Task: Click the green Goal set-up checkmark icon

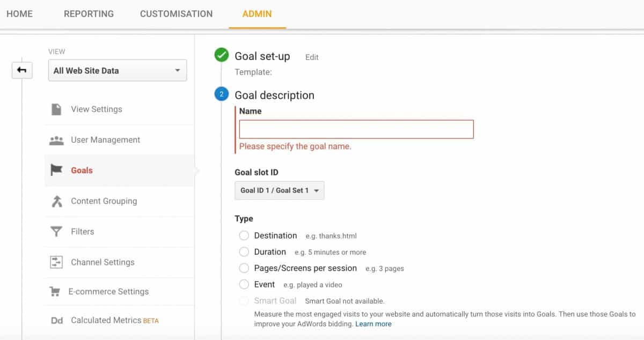Action: coord(221,55)
